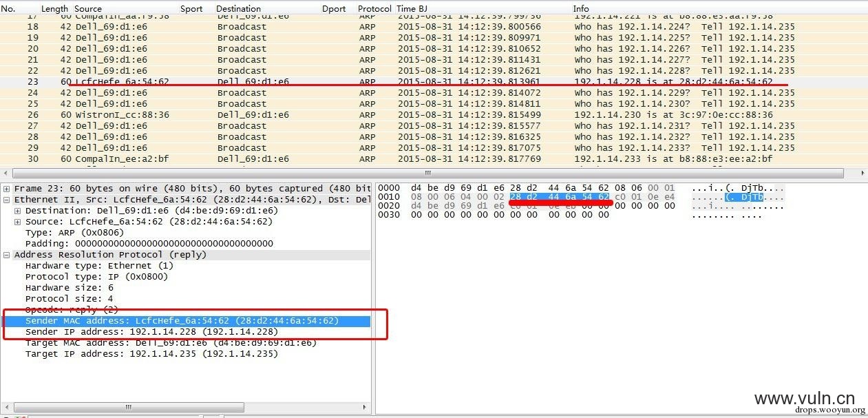Sort by the Length column header

point(54,9)
